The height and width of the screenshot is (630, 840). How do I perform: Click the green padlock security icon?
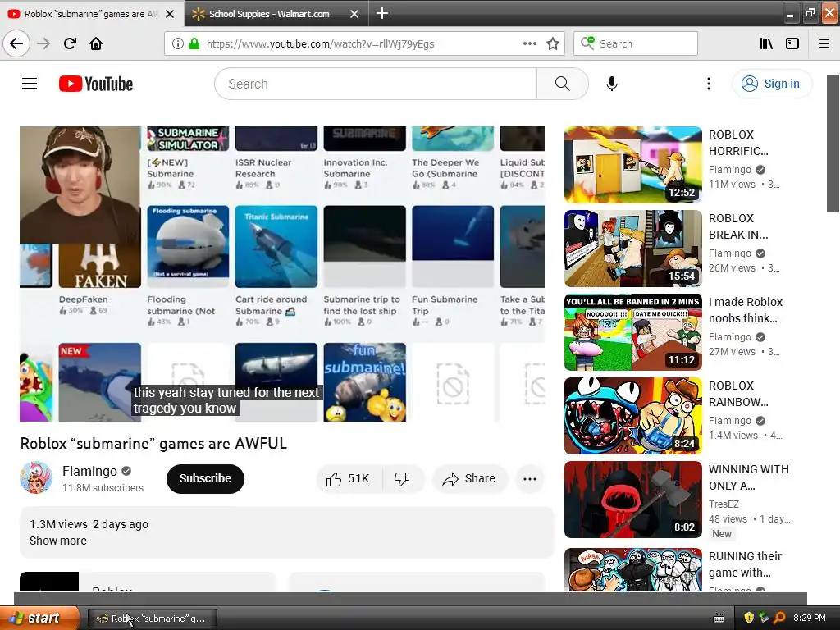[194, 44]
